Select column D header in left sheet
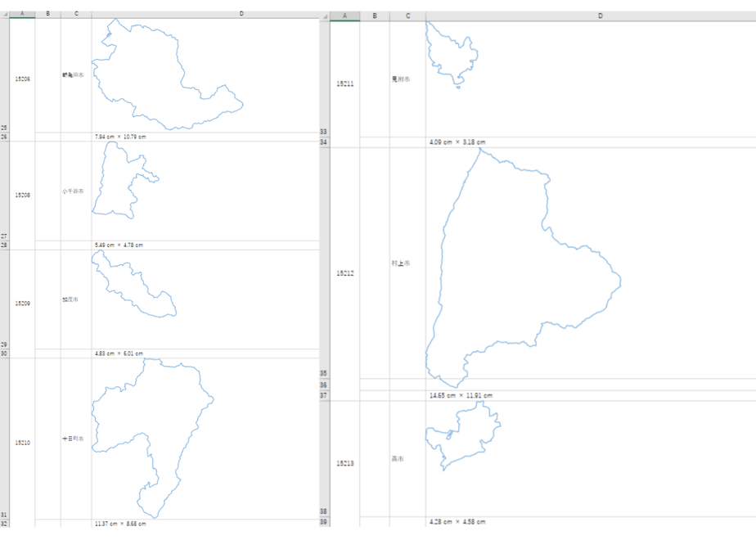Image resolution: width=756 pixels, height=540 pixels. coord(241,14)
